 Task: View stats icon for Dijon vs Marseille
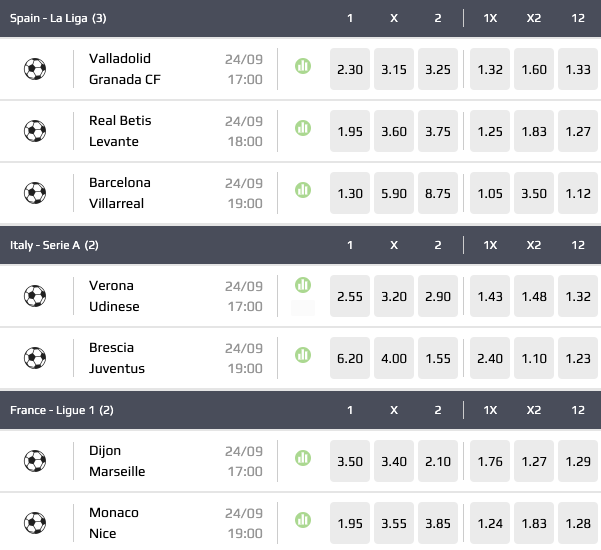(302, 457)
